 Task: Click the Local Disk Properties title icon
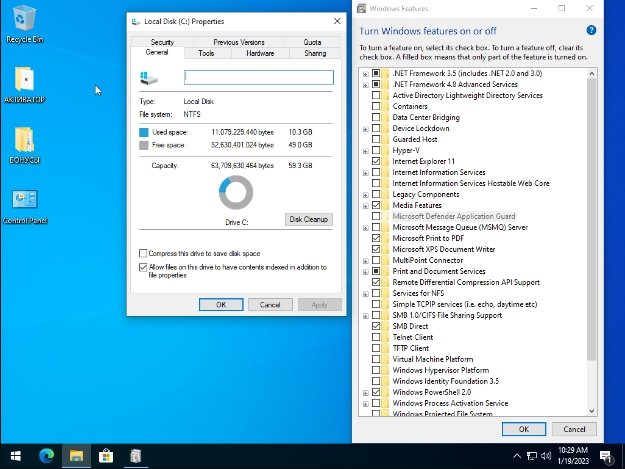click(136, 22)
